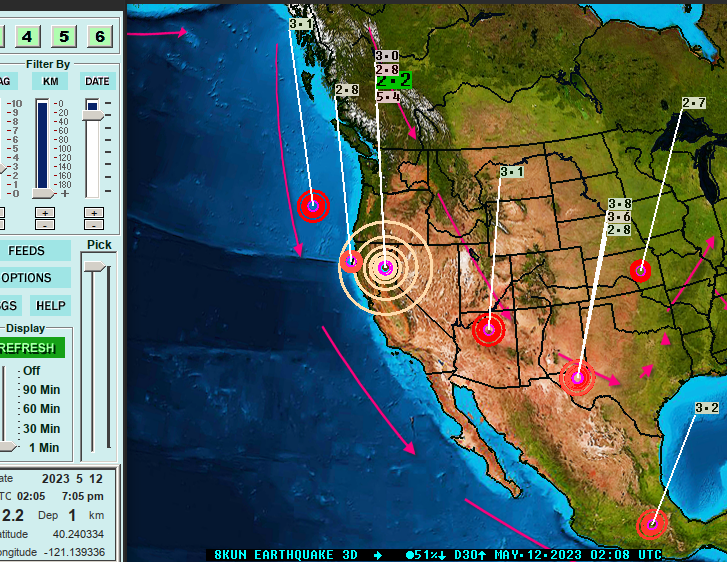This screenshot has height=562, width=727.
Task: Click the 5.4 magnitude label
Action: click(388, 96)
